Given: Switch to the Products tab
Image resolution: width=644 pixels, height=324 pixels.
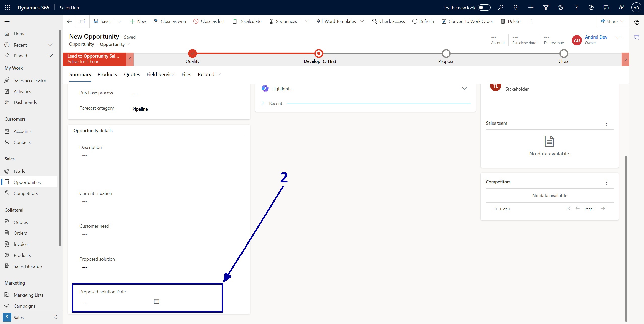Looking at the screenshot, I should 107,74.
